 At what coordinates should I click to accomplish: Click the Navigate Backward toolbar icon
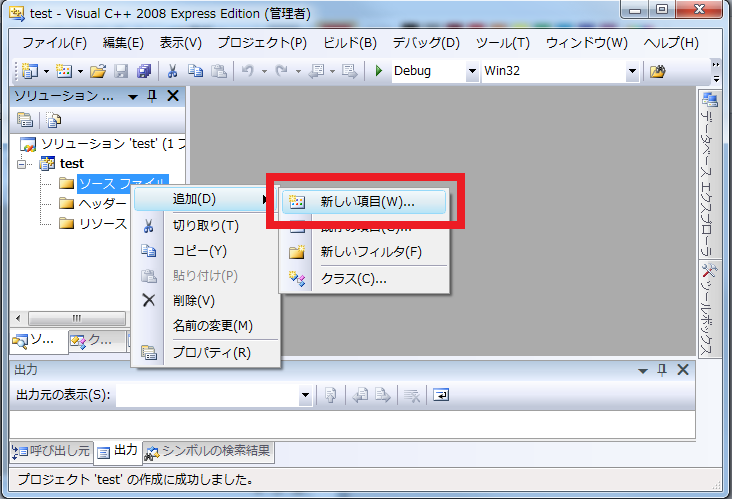pos(317,71)
